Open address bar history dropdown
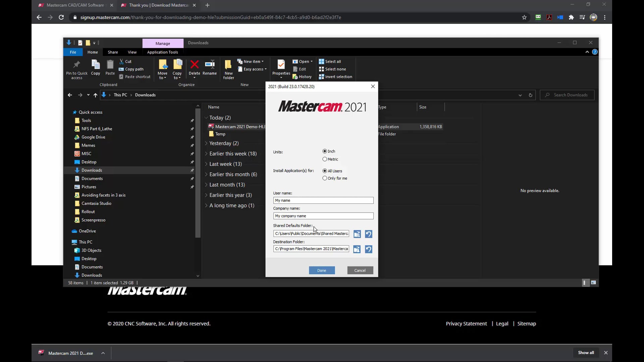 coord(520,95)
